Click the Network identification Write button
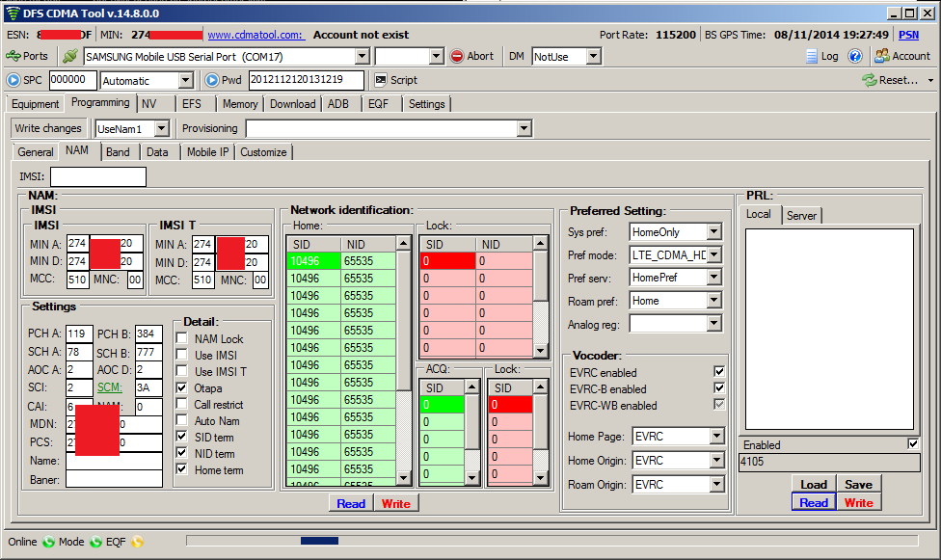941x560 pixels. 396,503
